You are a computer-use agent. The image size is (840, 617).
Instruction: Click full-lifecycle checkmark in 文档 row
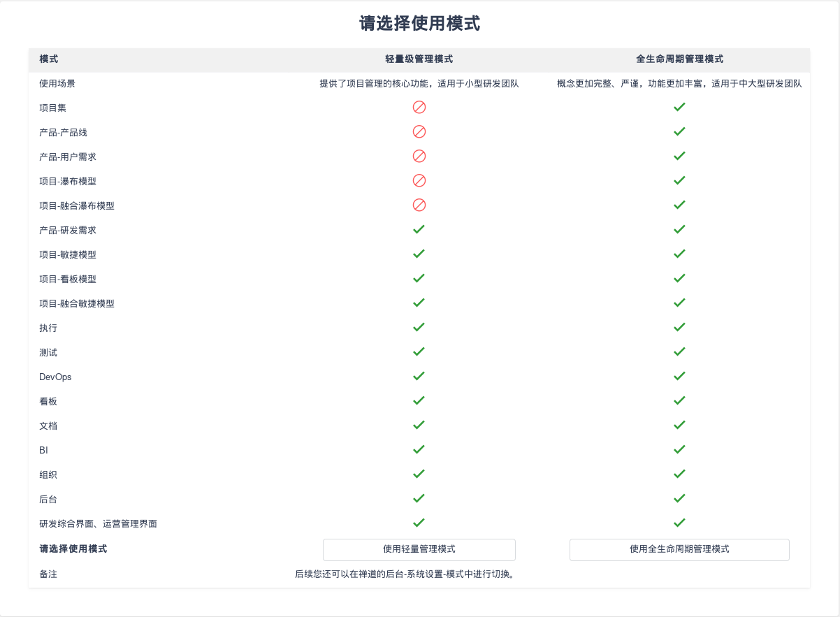[x=679, y=425]
